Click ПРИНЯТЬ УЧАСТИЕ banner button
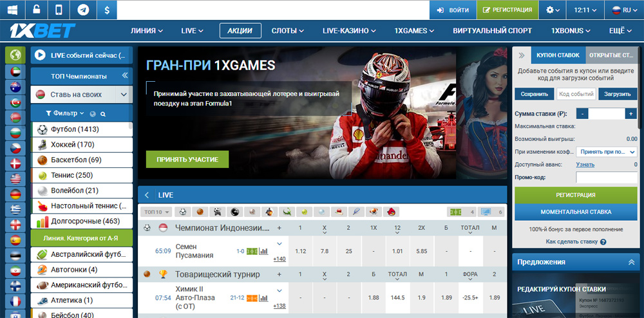 click(187, 159)
